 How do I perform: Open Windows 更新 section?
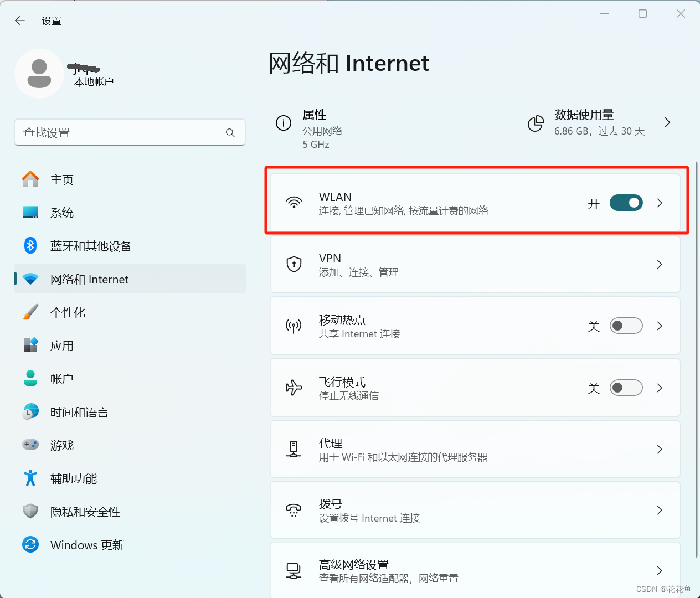pyautogui.click(x=130, y=545)
